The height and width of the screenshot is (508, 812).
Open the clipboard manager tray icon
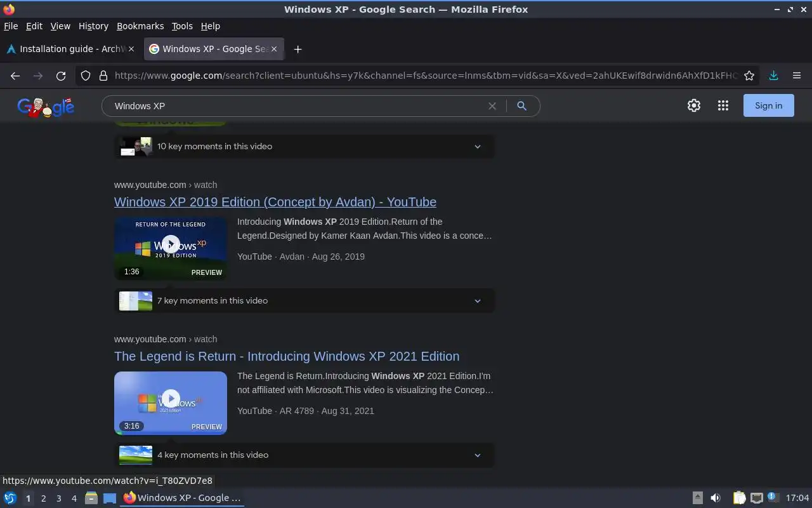click(739, 498)
